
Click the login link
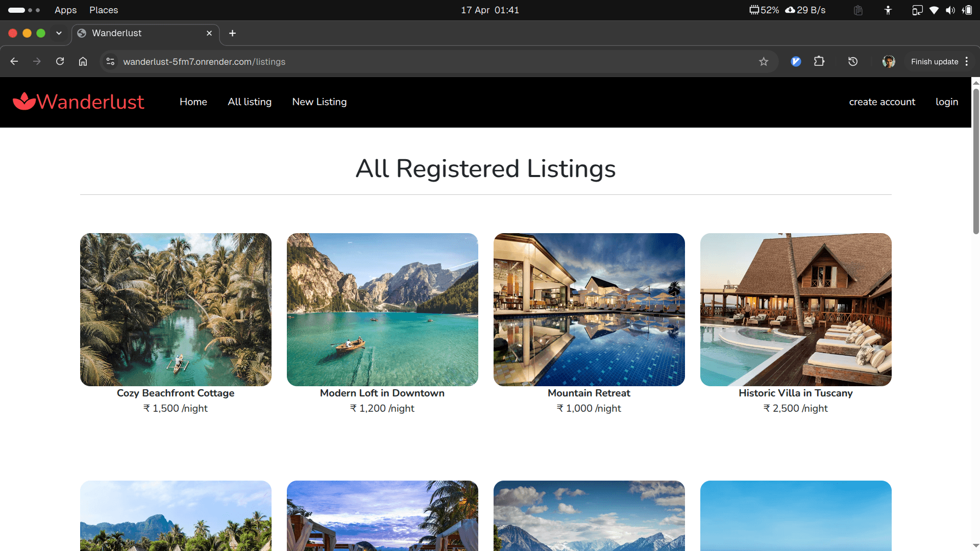click(947, 102)
